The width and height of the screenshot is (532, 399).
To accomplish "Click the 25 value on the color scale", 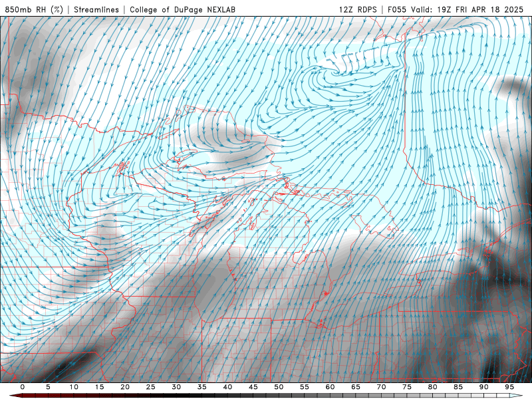I will tap(151, 387).
